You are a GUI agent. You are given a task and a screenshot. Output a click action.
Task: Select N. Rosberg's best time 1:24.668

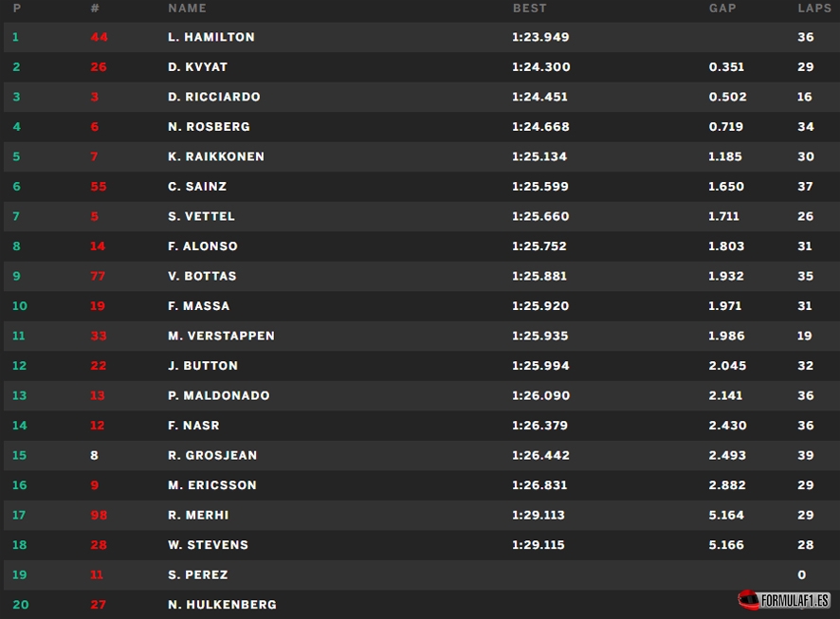click(x=540, y=127)
